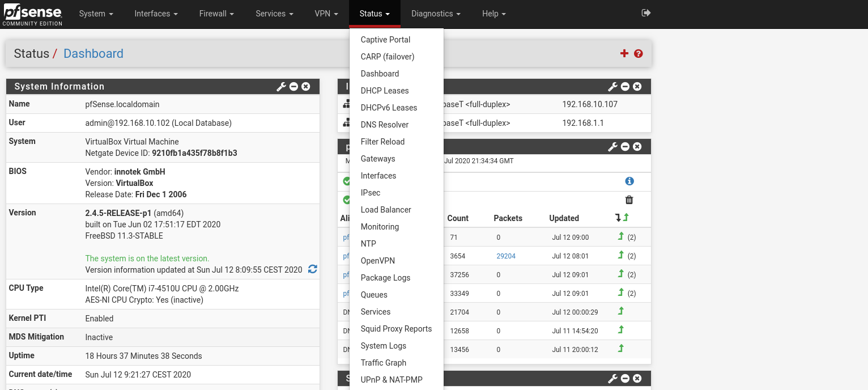Open the Interfaces widget settings wrench
The width and height of the screenshot is (868, 390).
pos(612,86)
